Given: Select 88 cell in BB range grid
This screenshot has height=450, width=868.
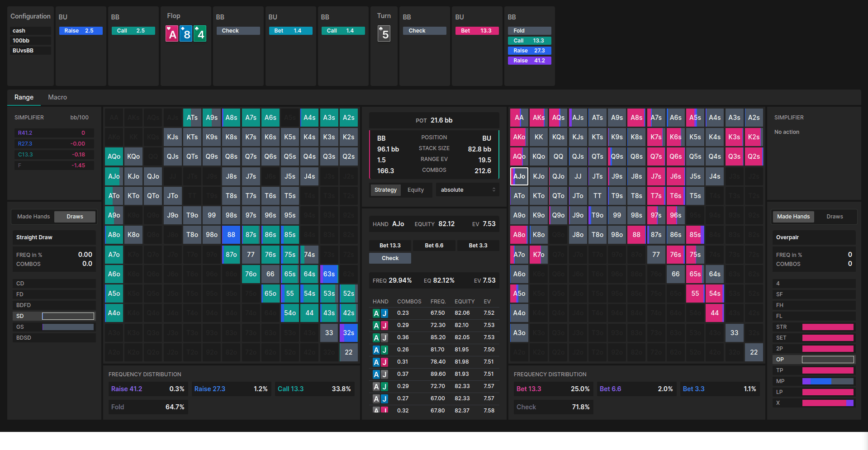Looking at the screenshot, I should point(231,235).
